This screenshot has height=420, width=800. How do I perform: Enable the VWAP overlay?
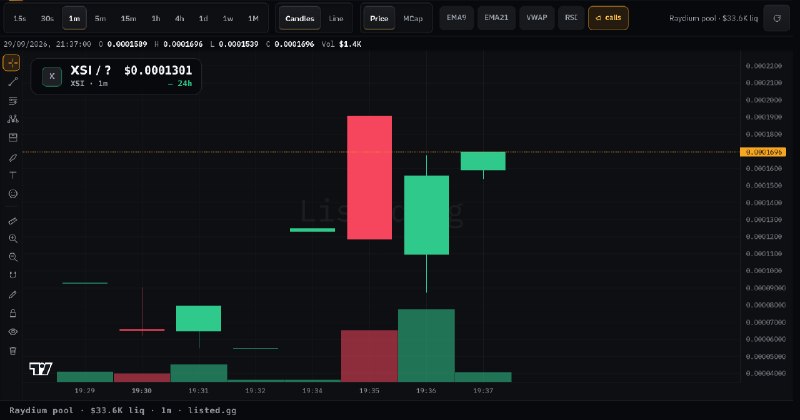pos(537,18)
